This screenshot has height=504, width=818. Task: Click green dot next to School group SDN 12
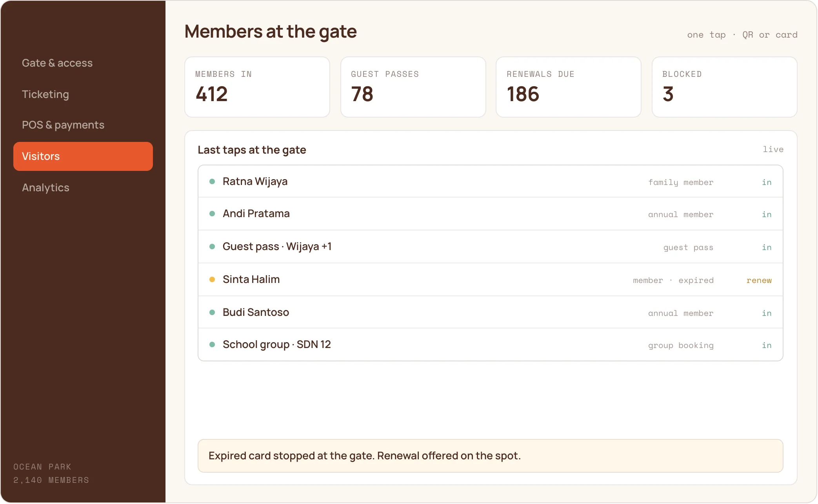[212, 344]
